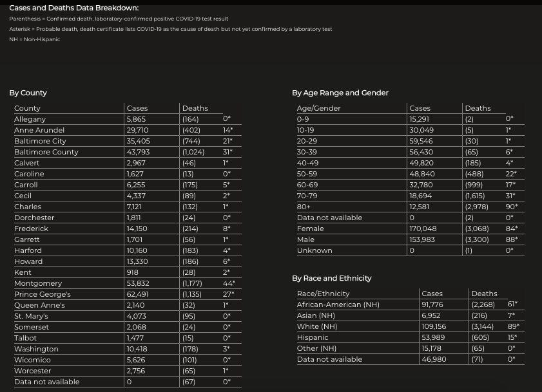Select the African-American (NH) row label
The height and width of the screenshot is (392, 542).
pyautogui.click(x=338, y=304)
